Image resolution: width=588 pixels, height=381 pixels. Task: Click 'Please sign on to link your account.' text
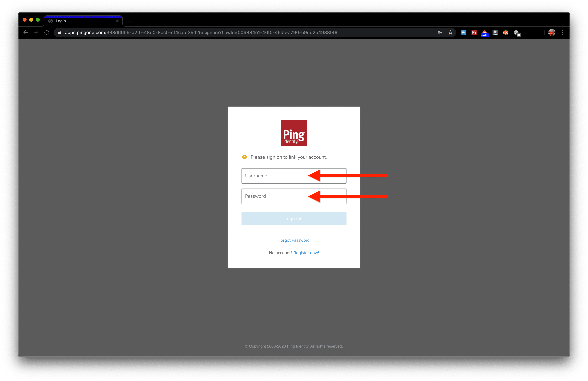coord(289,157)
